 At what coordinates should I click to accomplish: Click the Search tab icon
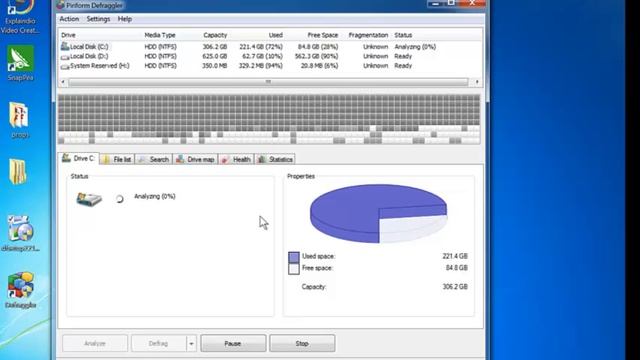[x=142, y=159]
